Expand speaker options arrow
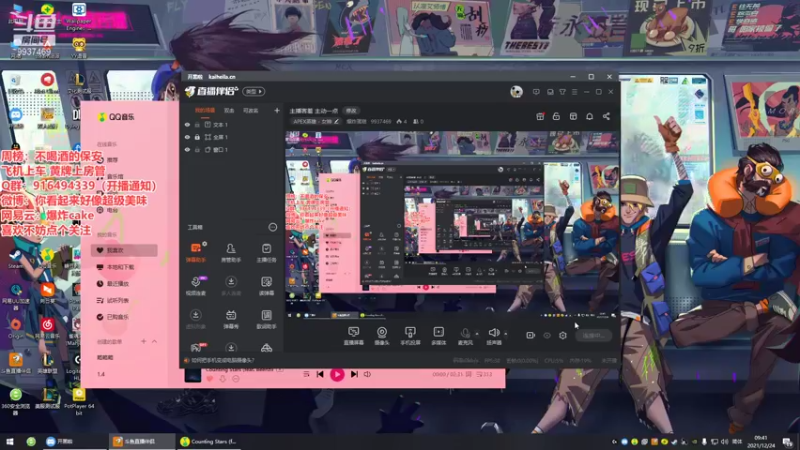Viewport: 800px width, 450px height. tap(506, 334)
